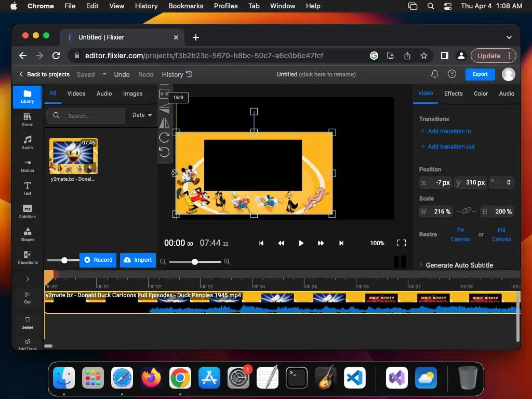
Task: Open the Motion panel
Action: pyautogui.click(x=27, y=166)
